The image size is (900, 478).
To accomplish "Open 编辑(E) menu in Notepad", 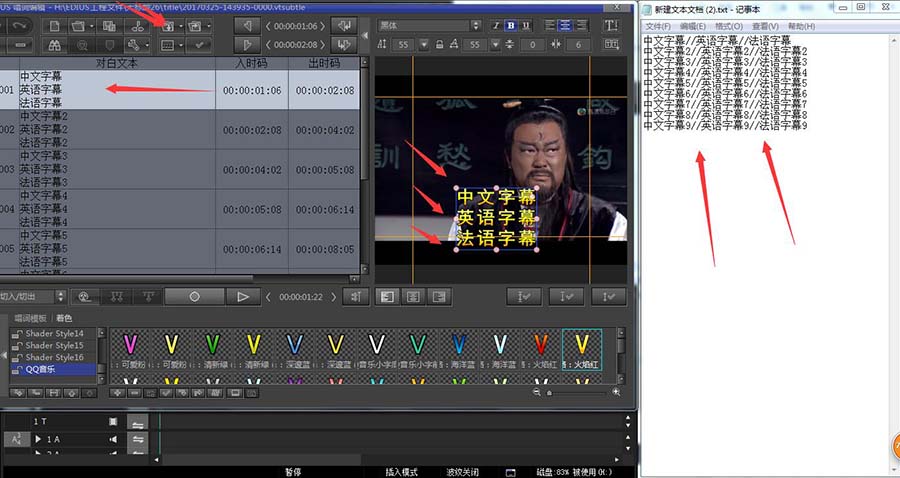I will click(693, 26).
